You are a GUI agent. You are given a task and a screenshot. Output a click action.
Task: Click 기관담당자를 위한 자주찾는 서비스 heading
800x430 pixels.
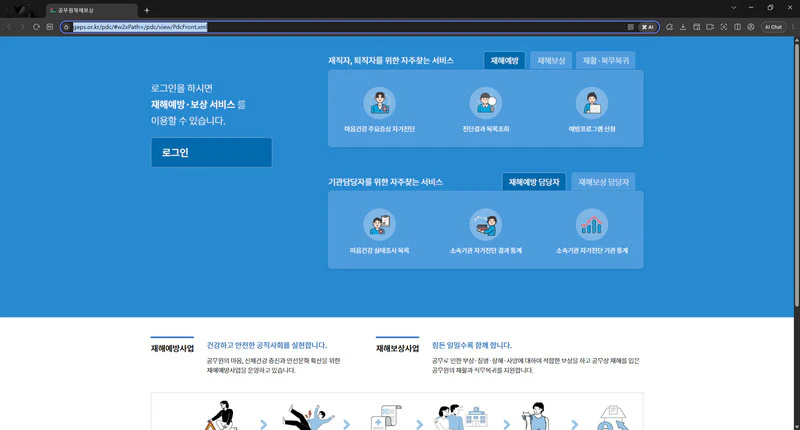tap(385, 182)
